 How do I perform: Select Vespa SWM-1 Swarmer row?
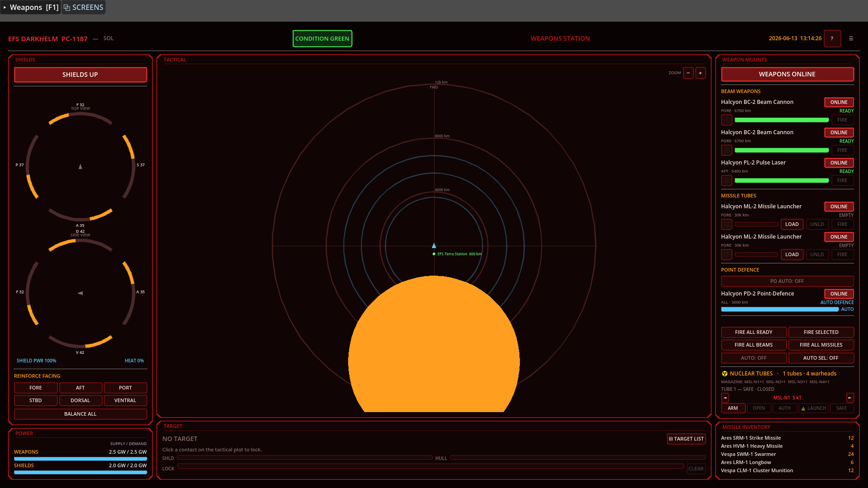[787, 455]
